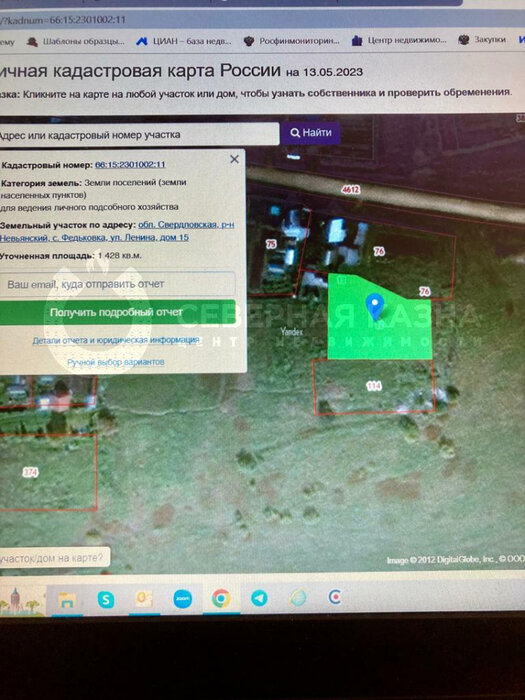
Task: Open Детали отчета и юридическая информация link
Action: point(116,340)
